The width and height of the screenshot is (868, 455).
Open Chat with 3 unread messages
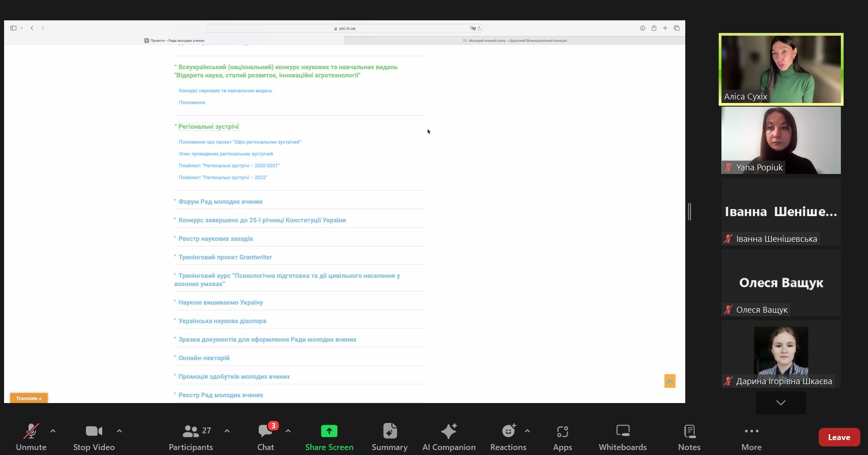click(x=266, y=437)
